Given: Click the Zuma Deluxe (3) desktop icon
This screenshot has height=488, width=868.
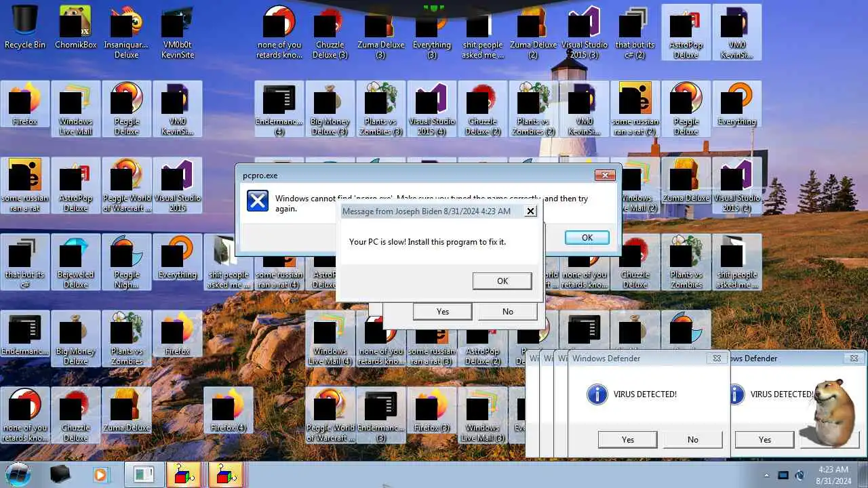Looking at the screenshot, I should tap(380, 31).
